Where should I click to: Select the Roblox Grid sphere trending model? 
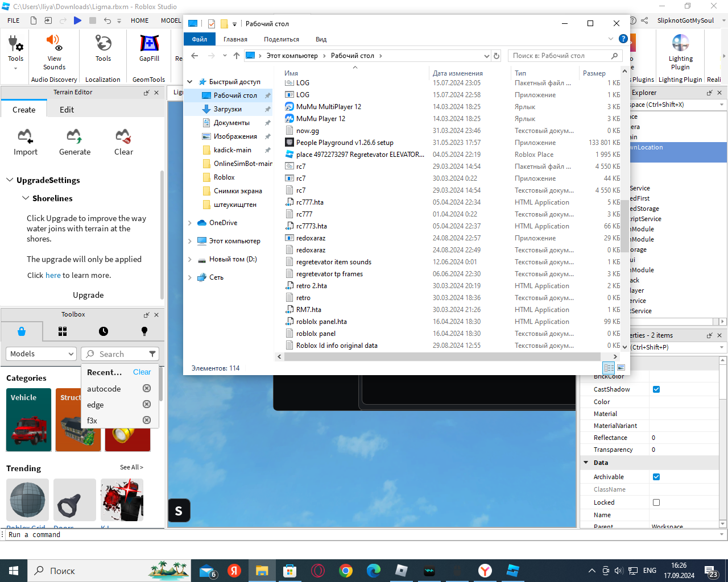(x=27, y=500)
